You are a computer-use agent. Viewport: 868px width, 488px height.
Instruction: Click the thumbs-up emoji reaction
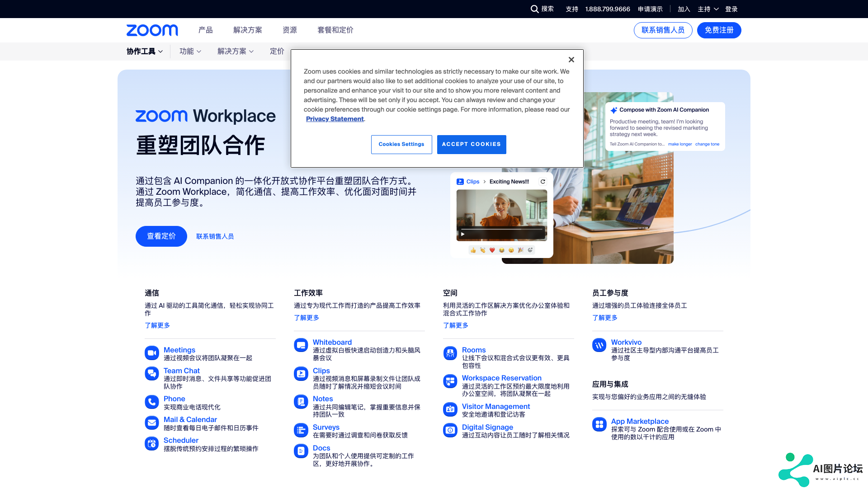(473, 250)
